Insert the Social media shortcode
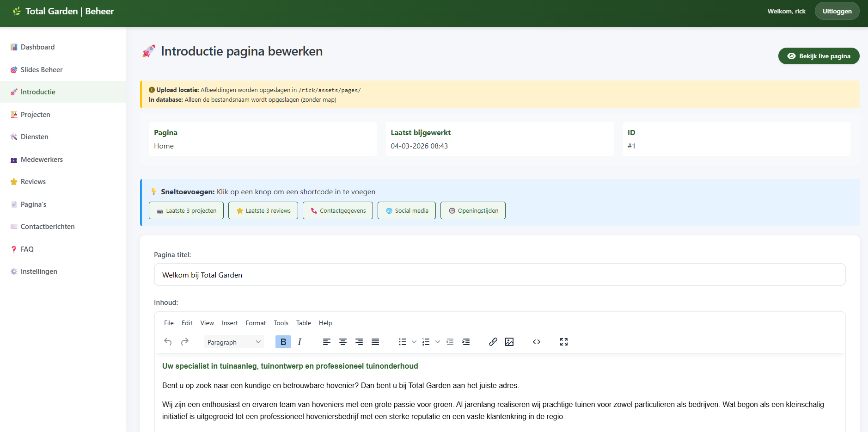Viewport: 868px width, 432px height. click(407, 210)
